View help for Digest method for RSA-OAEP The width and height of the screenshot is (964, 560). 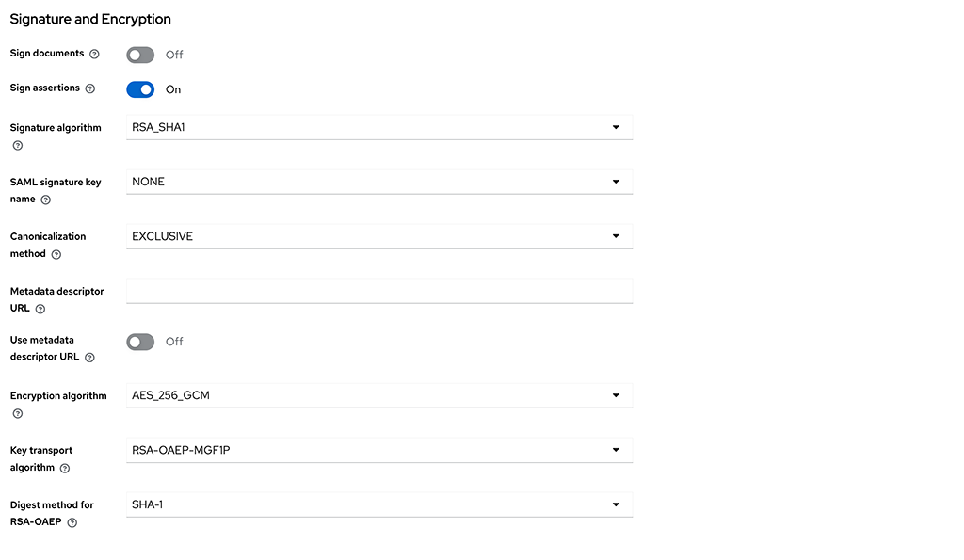pyautogui.click(x=72, y=521)
